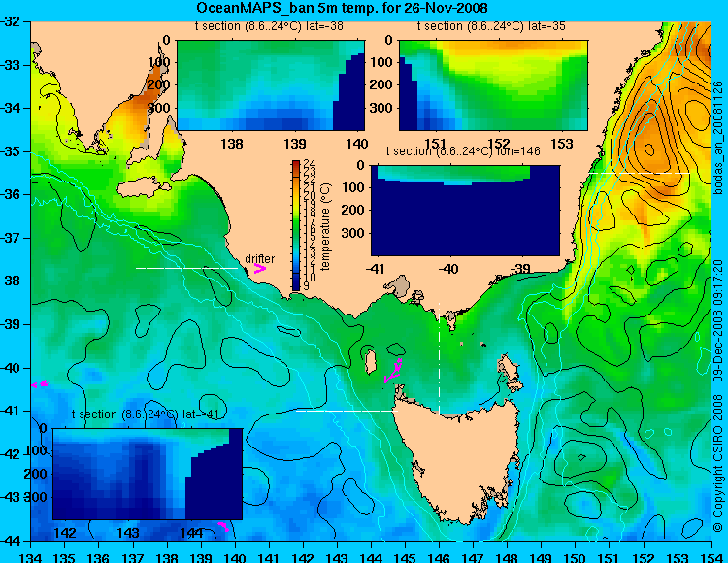Click the map title "OceanMAPS_ban 5m temp. for 26-Nov-2008"

342,8
